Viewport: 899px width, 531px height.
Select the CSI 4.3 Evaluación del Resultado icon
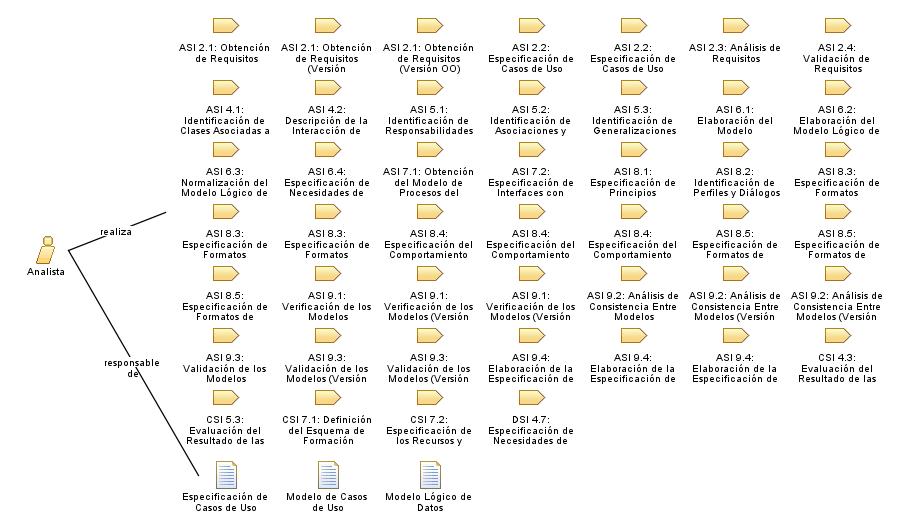(x=837, y=336)
